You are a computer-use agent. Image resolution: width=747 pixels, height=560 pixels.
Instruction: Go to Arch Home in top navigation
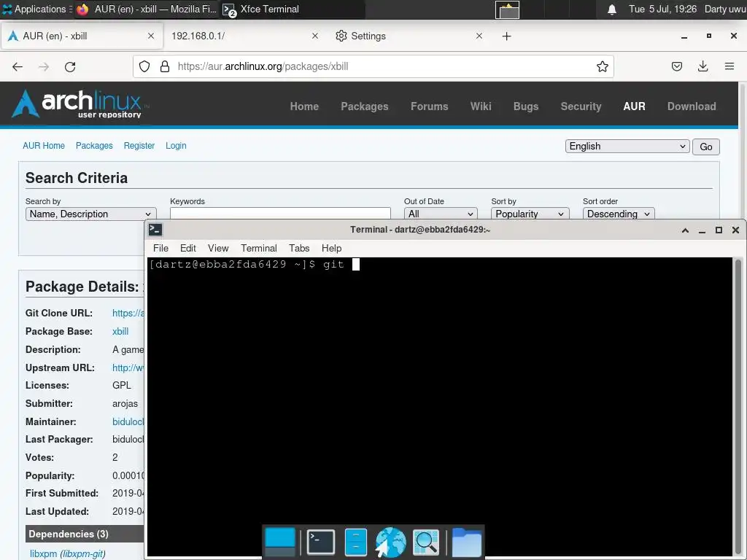[304, 106]
